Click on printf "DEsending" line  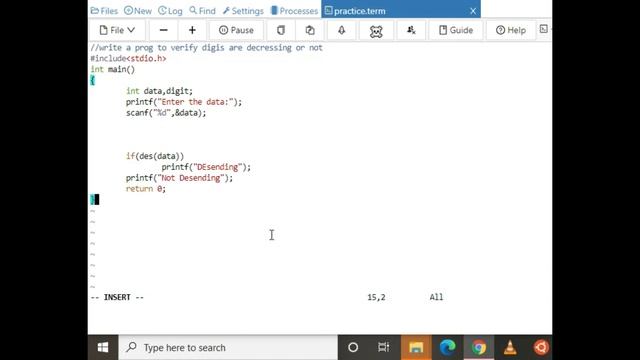click(x=206, y=167)
